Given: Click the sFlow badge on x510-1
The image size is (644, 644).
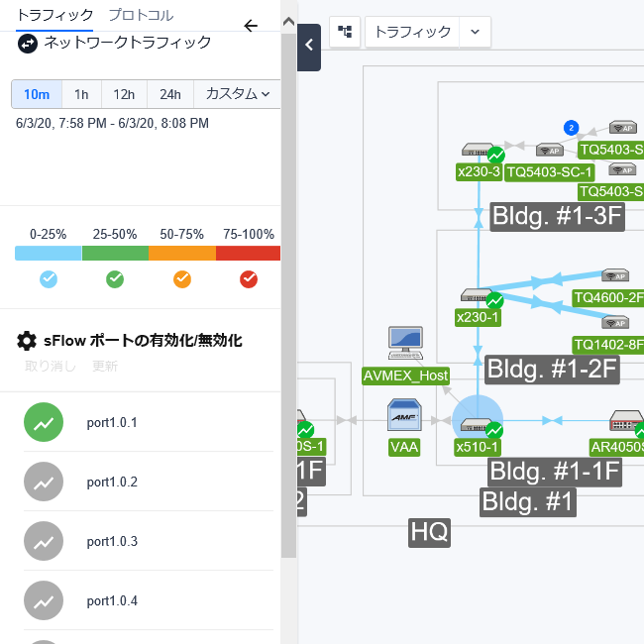Looking at the screenshot, I should (x=494, y=430).
